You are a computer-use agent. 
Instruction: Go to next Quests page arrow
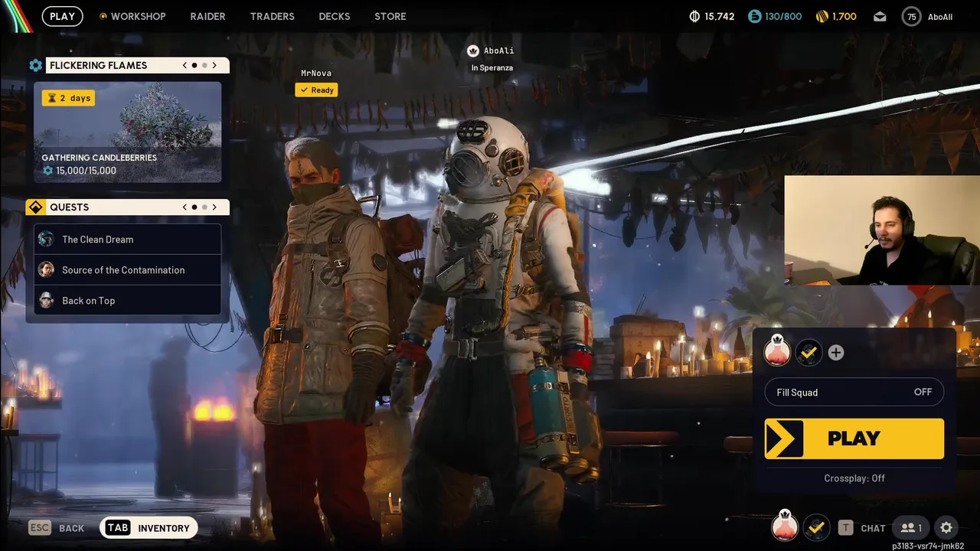[214, 207]
